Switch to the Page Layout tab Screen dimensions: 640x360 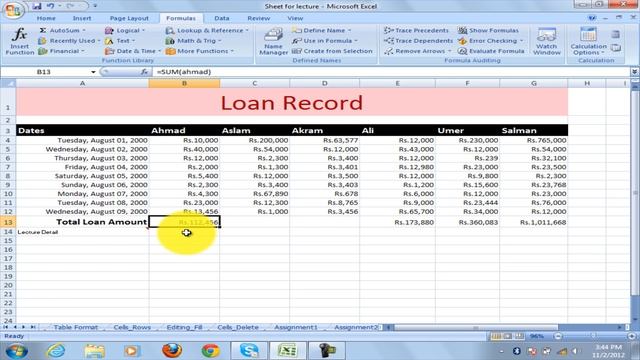pos(129,18)
